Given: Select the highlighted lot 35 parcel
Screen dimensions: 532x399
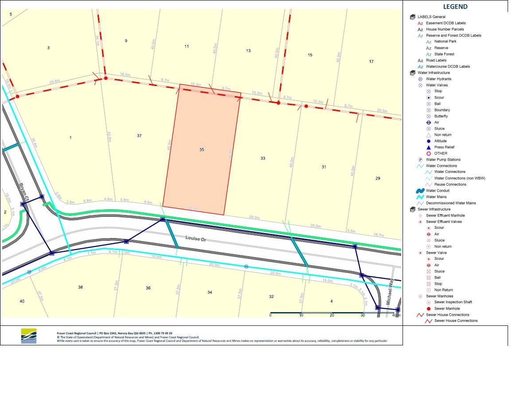Looking at the screenshot, I should pyautogui.click(x=202, y=150).
